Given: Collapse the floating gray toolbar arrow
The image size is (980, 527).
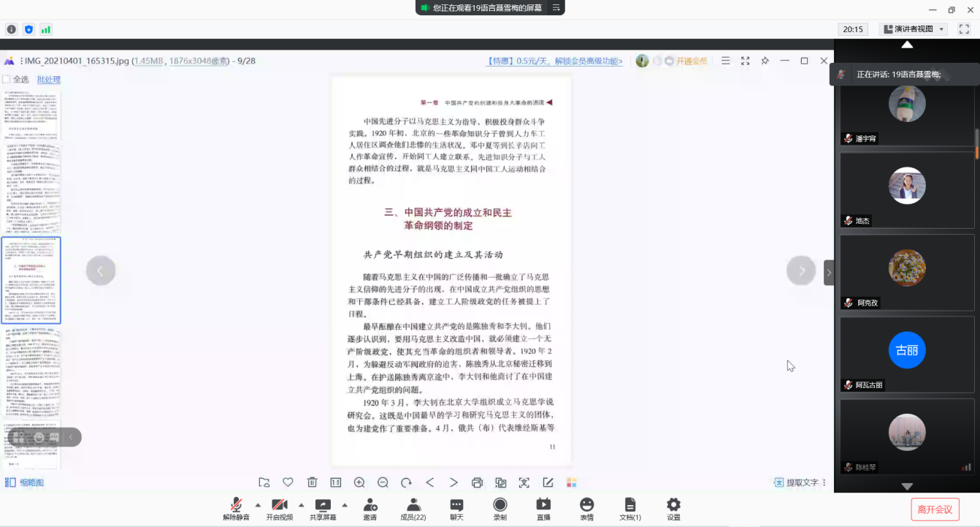Looking at the screenshot, I should tap(72, 437).
